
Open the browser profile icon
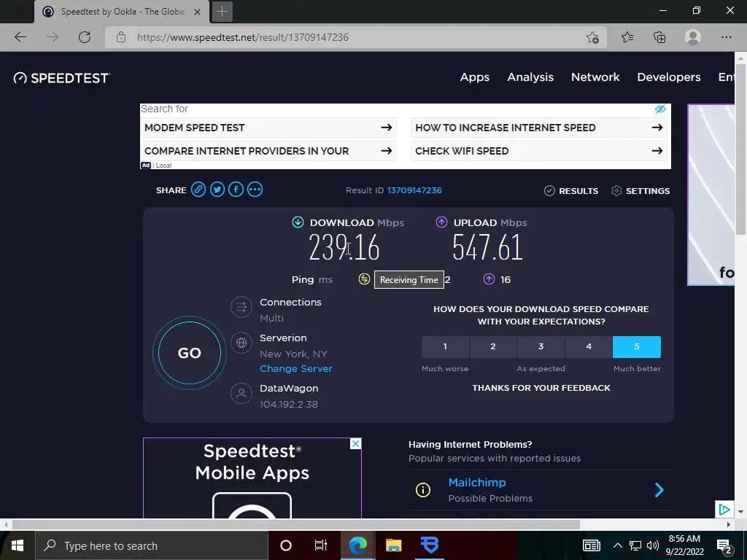[693, 37]
